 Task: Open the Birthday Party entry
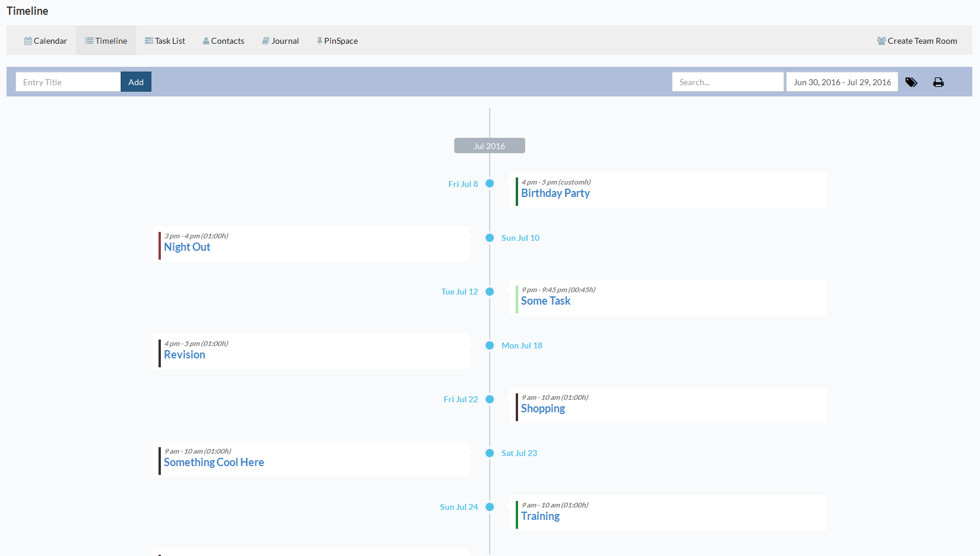pos(555,193)
